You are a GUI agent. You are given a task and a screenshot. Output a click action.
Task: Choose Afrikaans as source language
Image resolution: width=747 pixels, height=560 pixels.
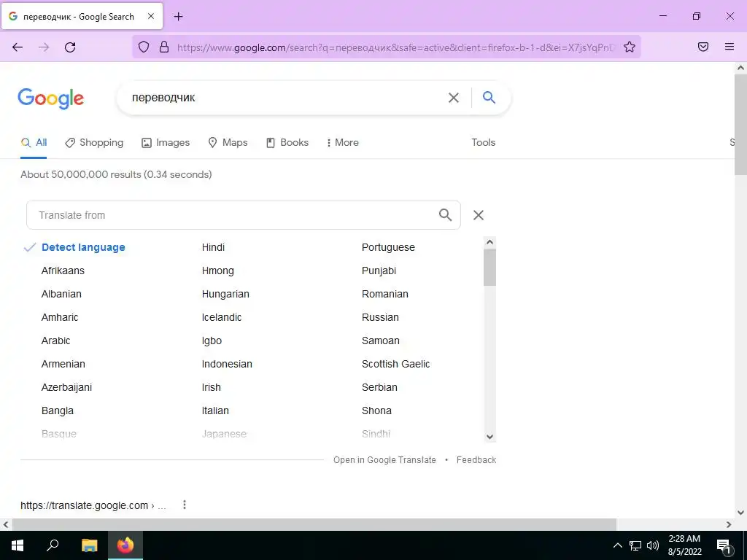63,271
